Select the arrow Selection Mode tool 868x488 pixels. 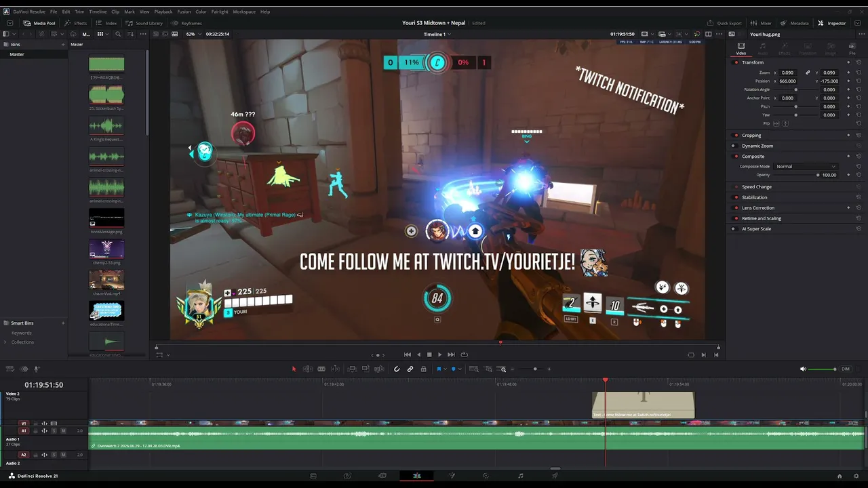294,369
